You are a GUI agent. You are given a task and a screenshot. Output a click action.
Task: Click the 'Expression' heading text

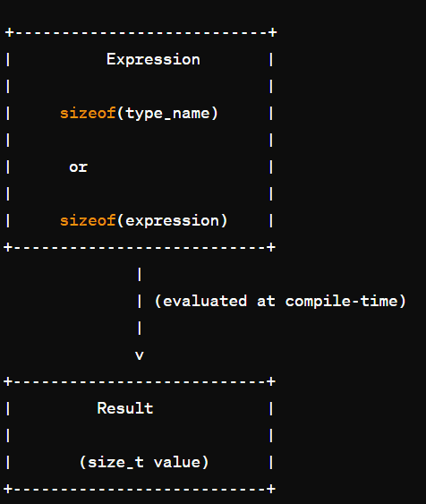point(153,60)
